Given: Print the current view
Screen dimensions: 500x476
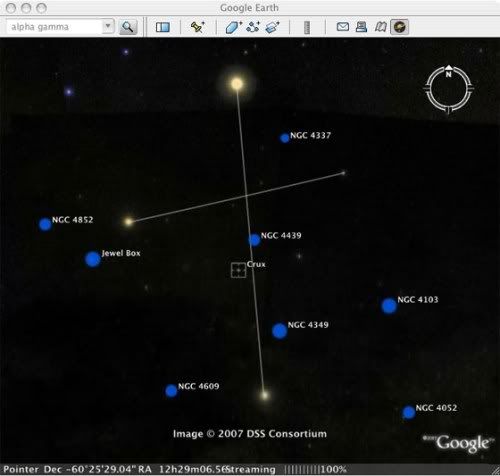Looking at the screenshot, I should coord(361,27).
